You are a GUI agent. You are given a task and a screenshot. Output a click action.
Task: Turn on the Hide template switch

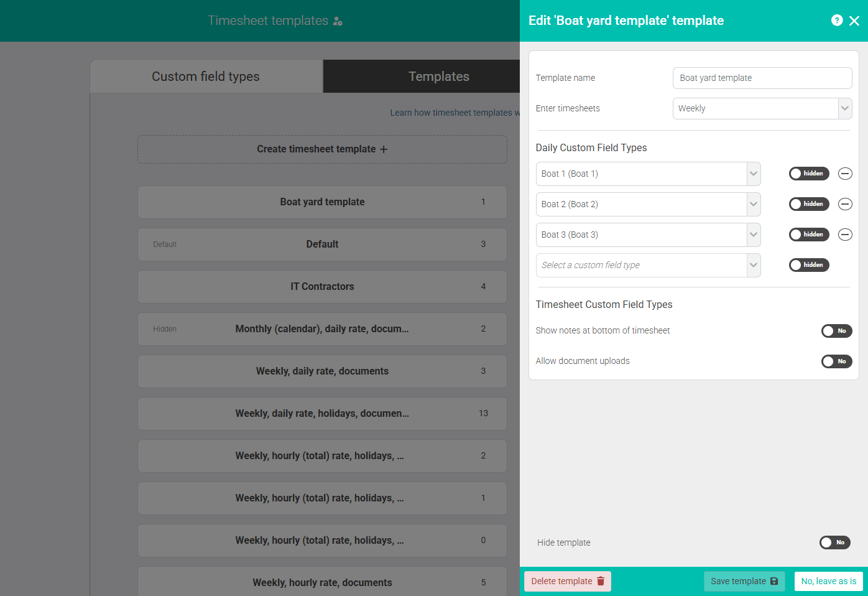pos(834,542)
